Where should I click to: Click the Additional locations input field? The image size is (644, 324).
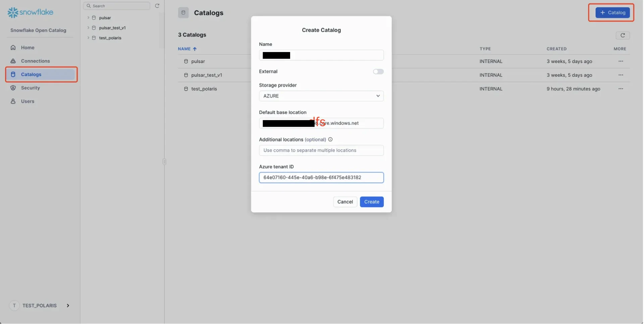pyautogui.click(x=321, y=150)
